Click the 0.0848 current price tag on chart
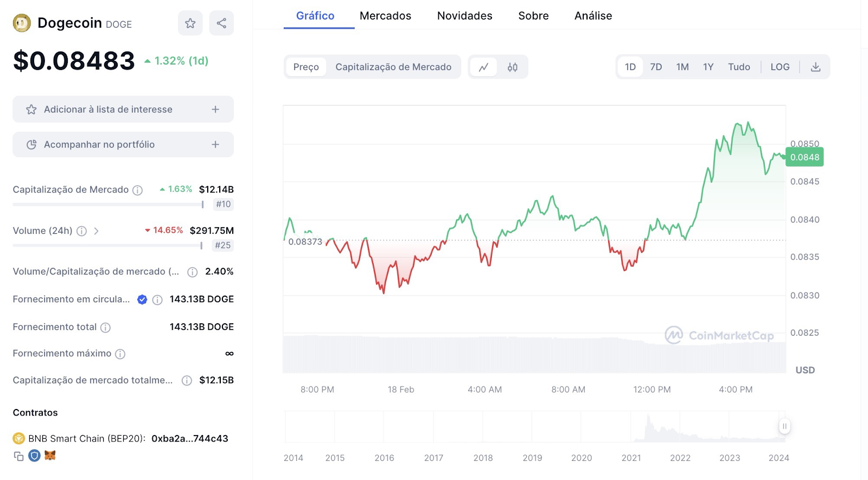This screenshot has width=868, height=480. [x=805, y=157]
